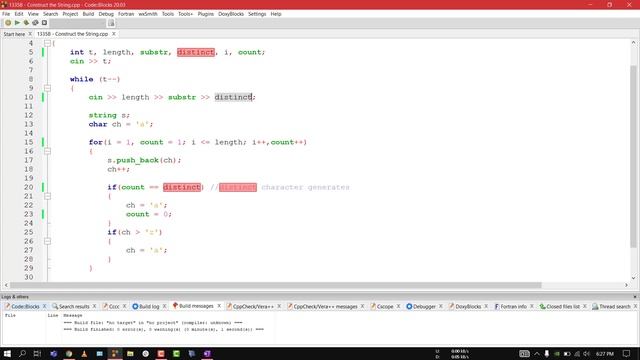Open the Edit menu
Image resolution: width=640 pixels, height=360 pixels.
pos(19,14)
